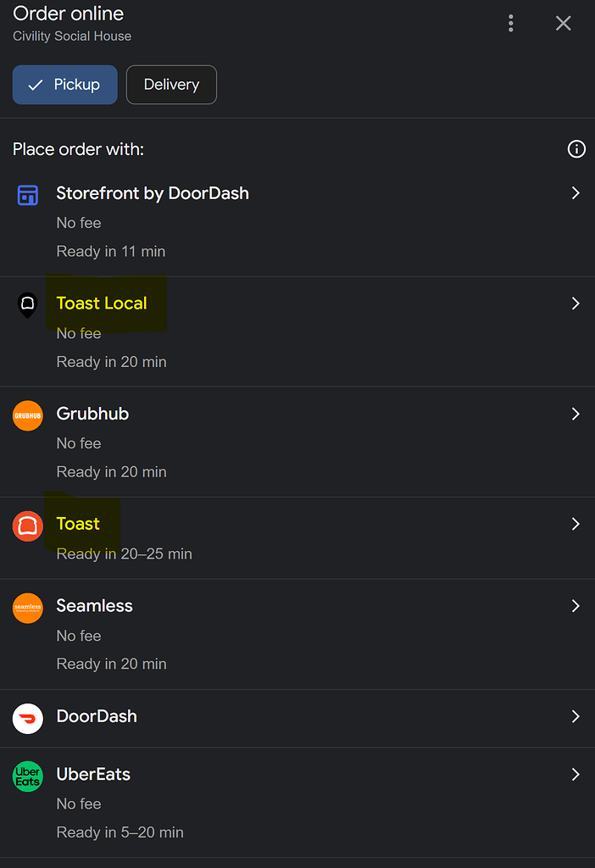Screen dimensions: 595x868
Task: Switch to the Delivery order option
Action: click(x=171, y=85)
